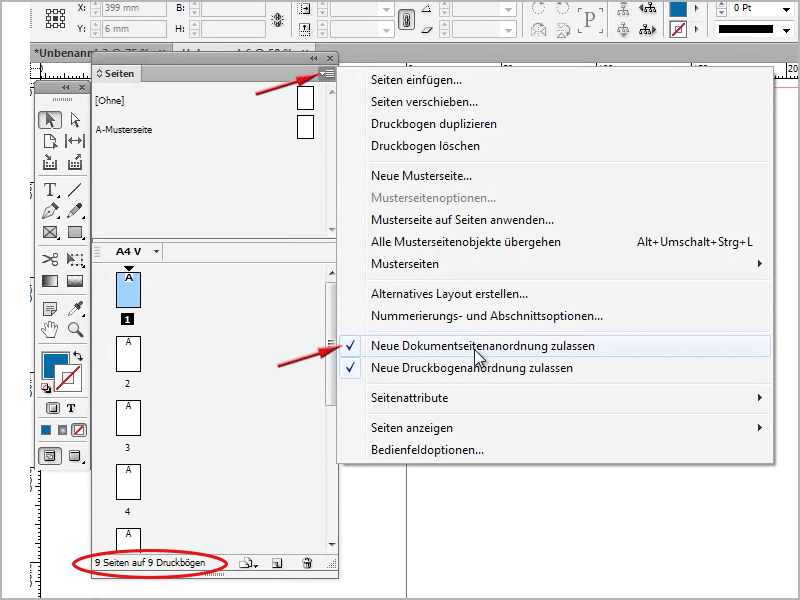Select 'Druckbogen duplizieren' menu entry
The image size is (800, 600).
pyautogui.click(x=434, y=124)
